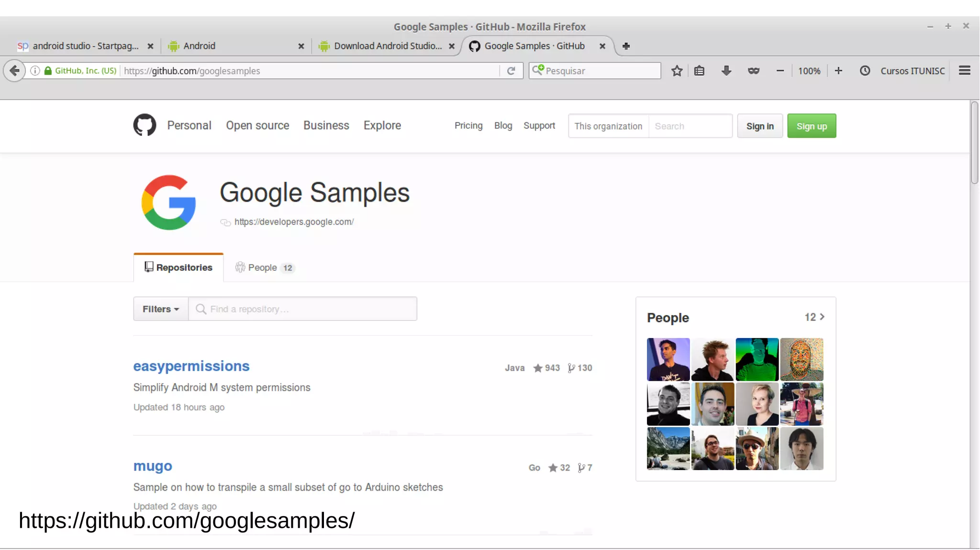Open the mountain landscape member avatar
The width and height of the screenshot is (980, 550).
[x=668, y=449]
